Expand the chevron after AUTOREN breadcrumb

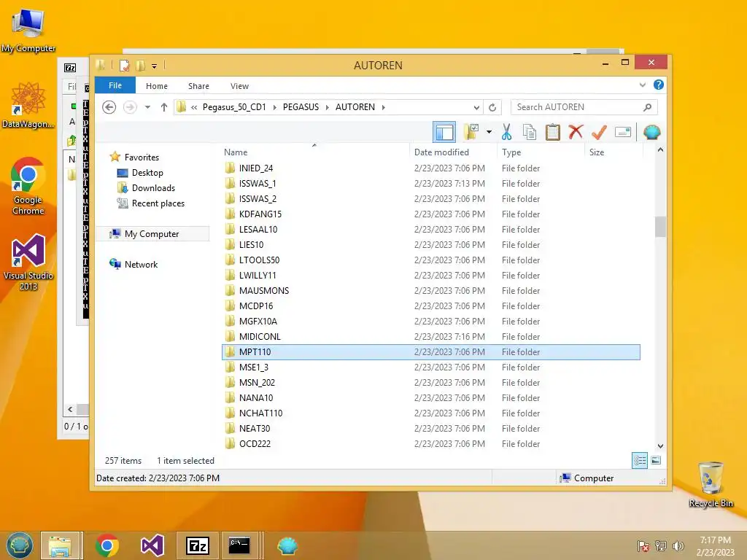[x=383, y=107]
